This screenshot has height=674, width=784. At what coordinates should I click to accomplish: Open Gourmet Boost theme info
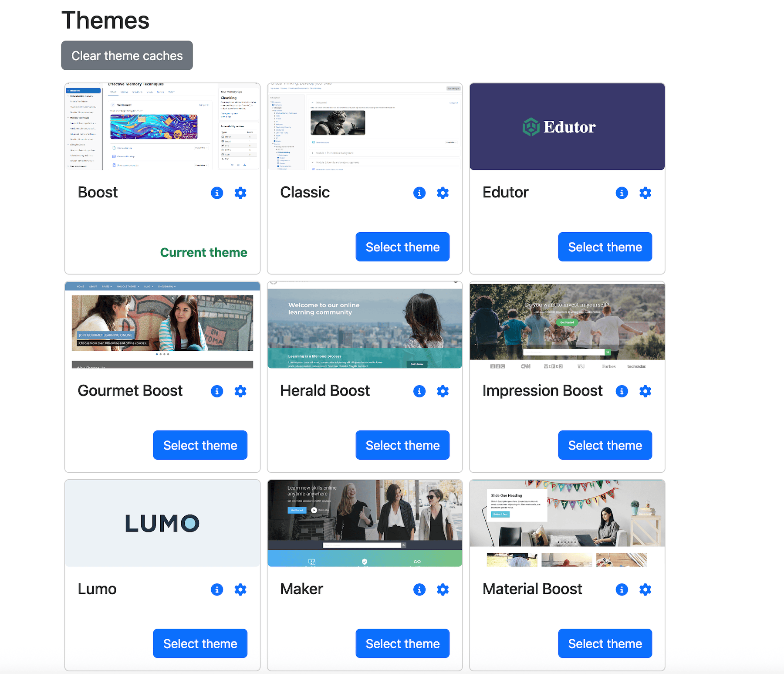point(217,391)
